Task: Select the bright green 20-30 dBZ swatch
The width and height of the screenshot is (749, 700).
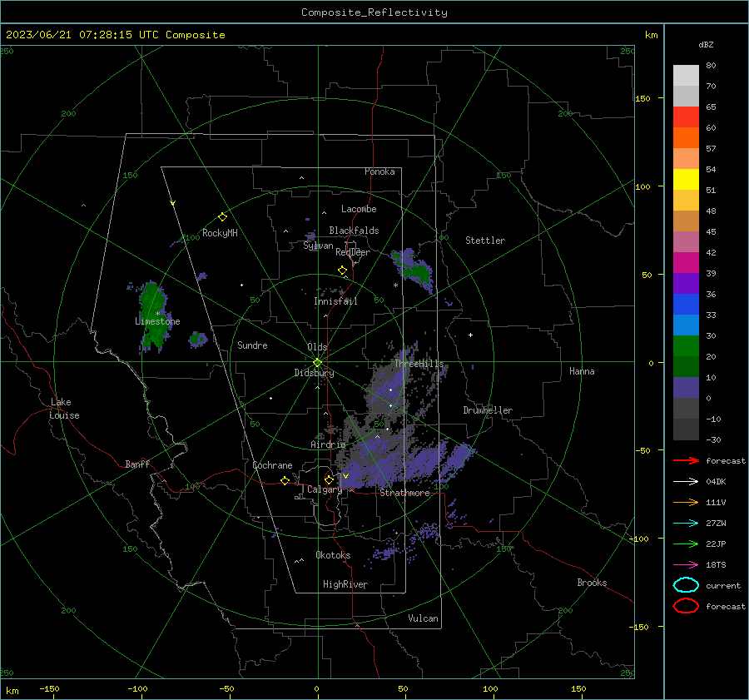Action: pyautogui.click(x=686, y=346)
